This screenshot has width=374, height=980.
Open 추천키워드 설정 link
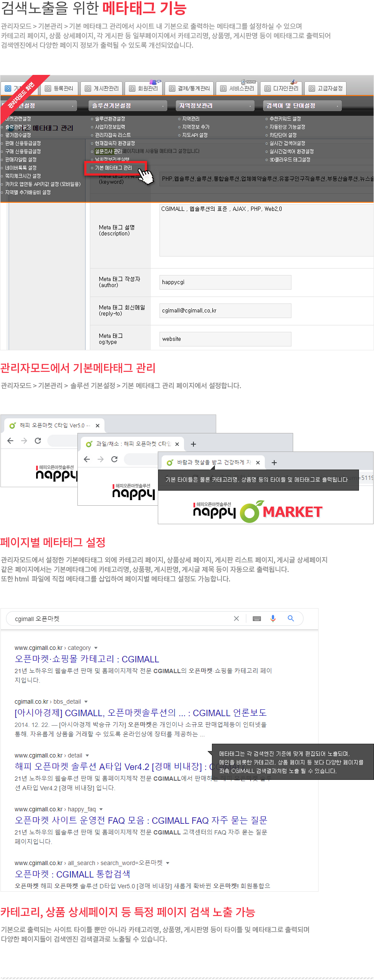click(285, 119)
